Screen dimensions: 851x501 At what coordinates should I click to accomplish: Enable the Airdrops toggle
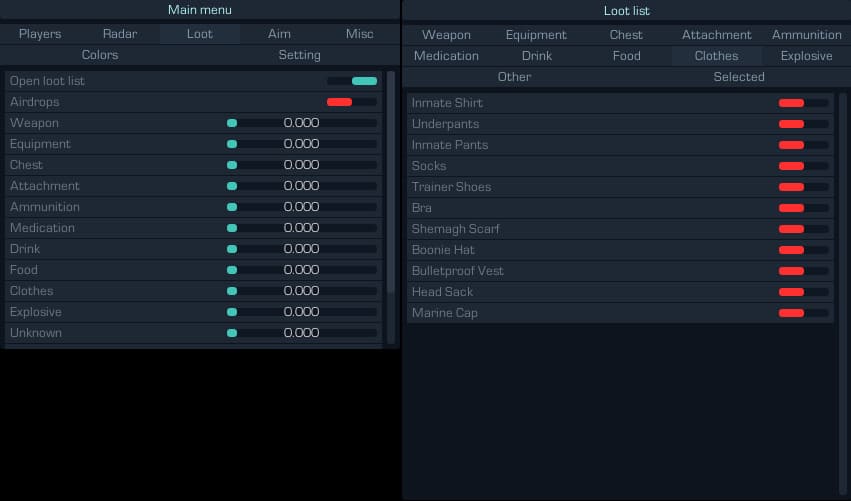pyautogui.click(x=352, y=102)
